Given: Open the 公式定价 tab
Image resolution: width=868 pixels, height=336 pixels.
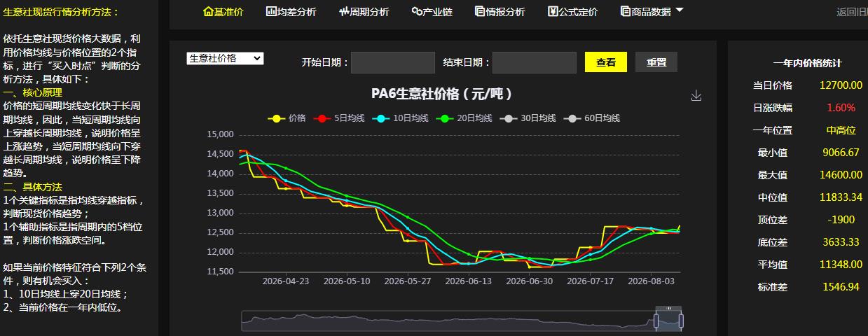Looking at the screenshot, I should [x=572, y=12].
